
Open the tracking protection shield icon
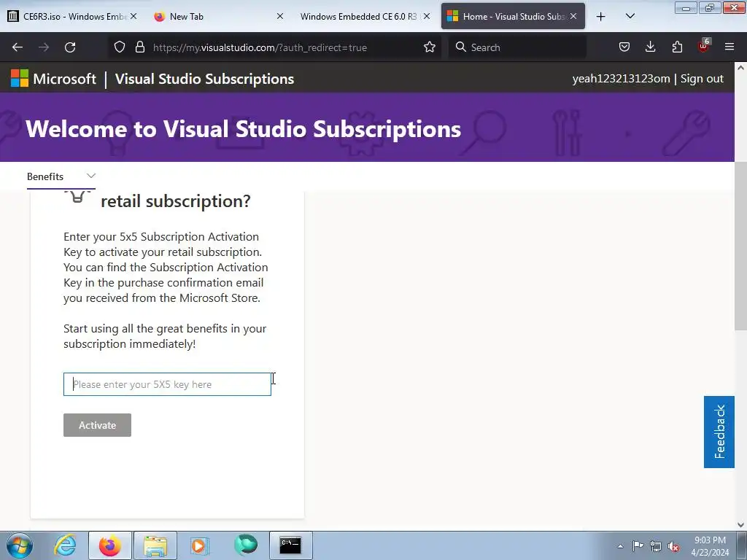pyautogui.click(x=120, y=47)
